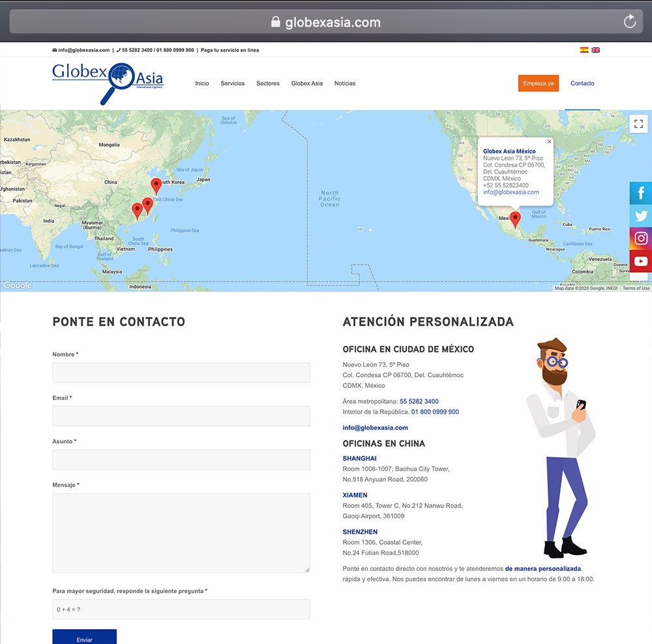The width and height of the screenshot is (652, 644).
Task: Focus the Mensaje text area
Action: [181, 533]
